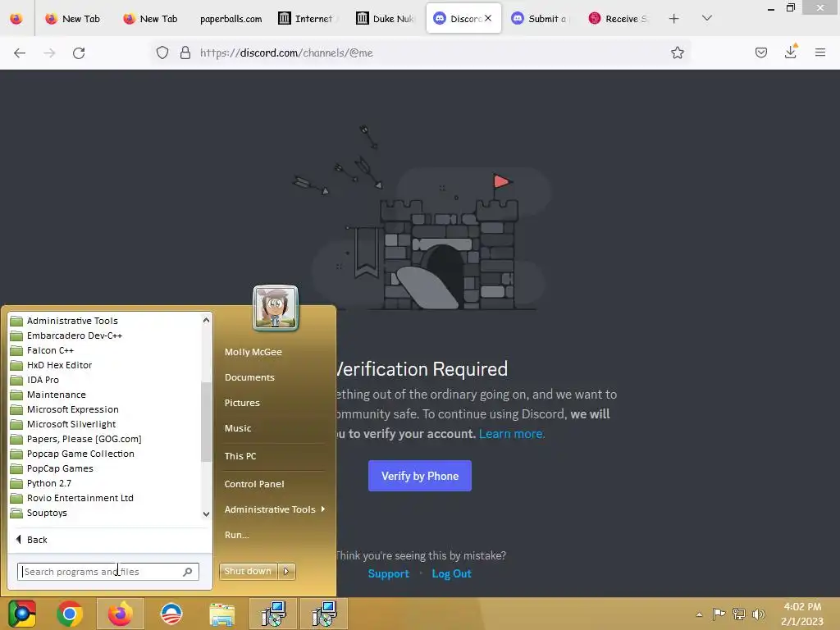Click the Log Out link
Viewport: 840px width, 630px height.
click(451, 573)
